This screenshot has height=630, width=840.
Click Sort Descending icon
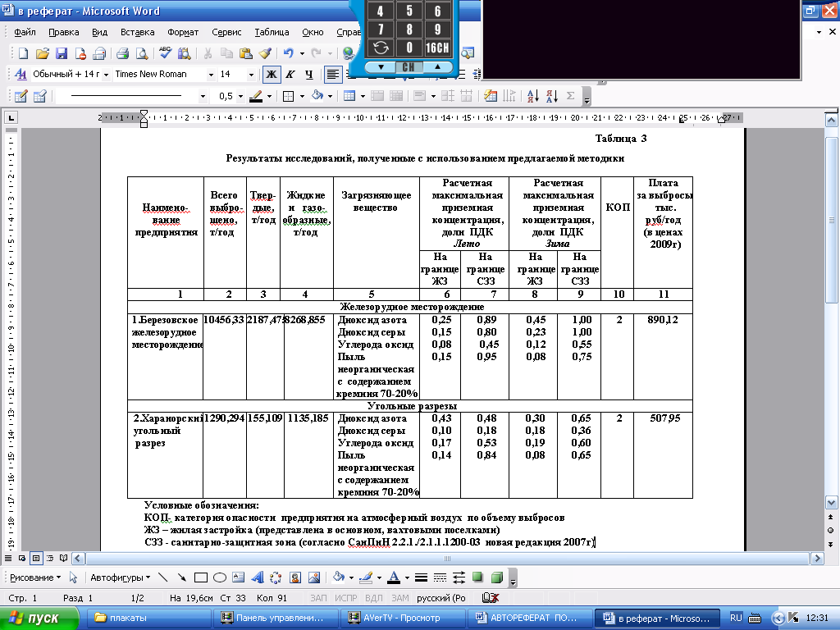[552, 97]
